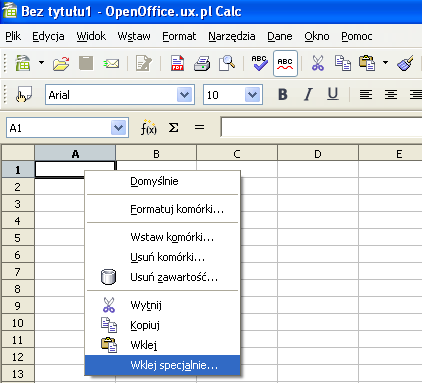Choose Domyślnie in the context menu
Viewport: 422px width, 383px height.
[162, 181]
